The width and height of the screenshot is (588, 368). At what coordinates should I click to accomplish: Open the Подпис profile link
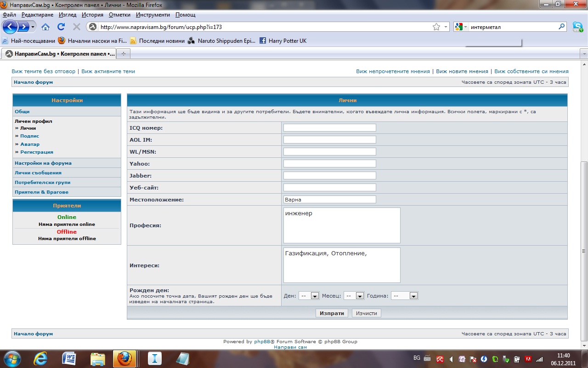[29, 136]
